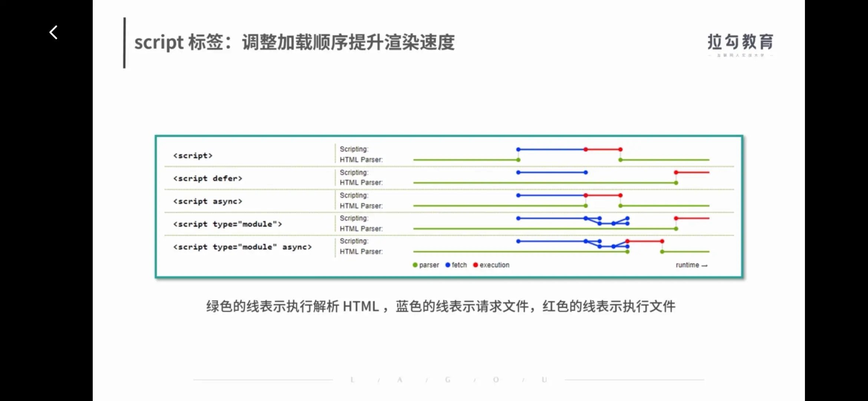The image size is (868, 401).
Task: Select the <script defer> row label
Action: pyautogui.click(x=208, y=179)
